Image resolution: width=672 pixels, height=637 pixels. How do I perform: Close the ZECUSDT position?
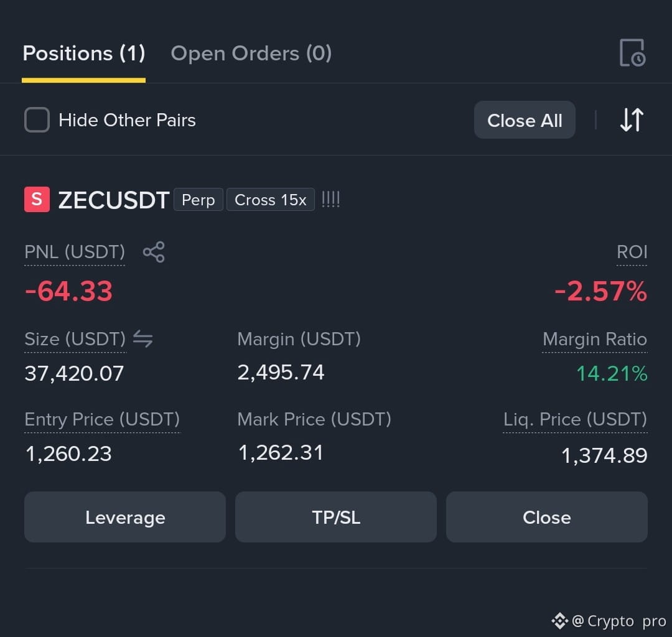pyautogui.click(x=547, y=517)
